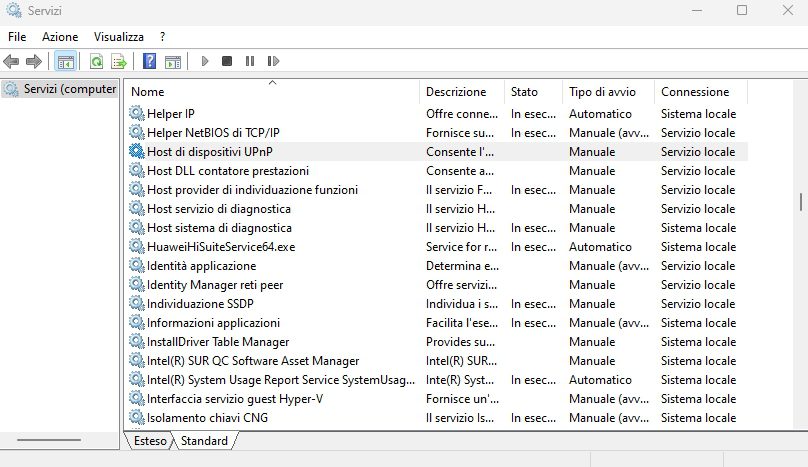Select Servizi (computer locale) tree node
The image size is (808, 467).
60,89
